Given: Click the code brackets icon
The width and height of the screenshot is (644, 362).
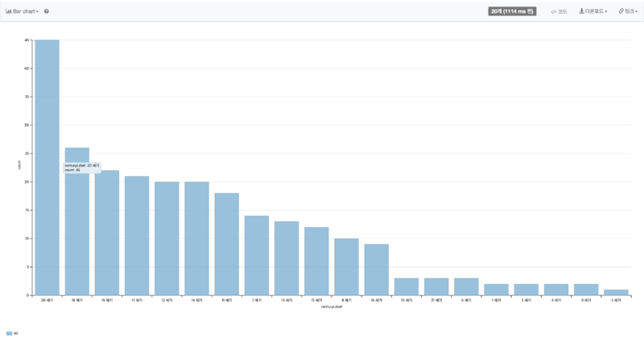Looking at the screenshot, I should [554, 11].
